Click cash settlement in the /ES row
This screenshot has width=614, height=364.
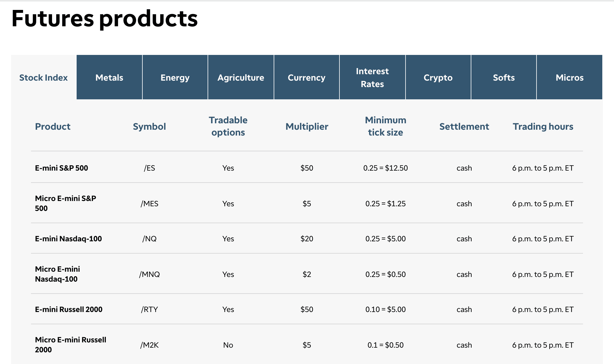pos(464,168)
